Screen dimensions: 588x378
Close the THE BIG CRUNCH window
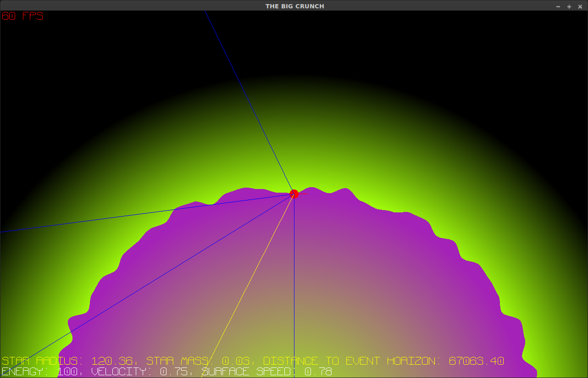[580, 6]
